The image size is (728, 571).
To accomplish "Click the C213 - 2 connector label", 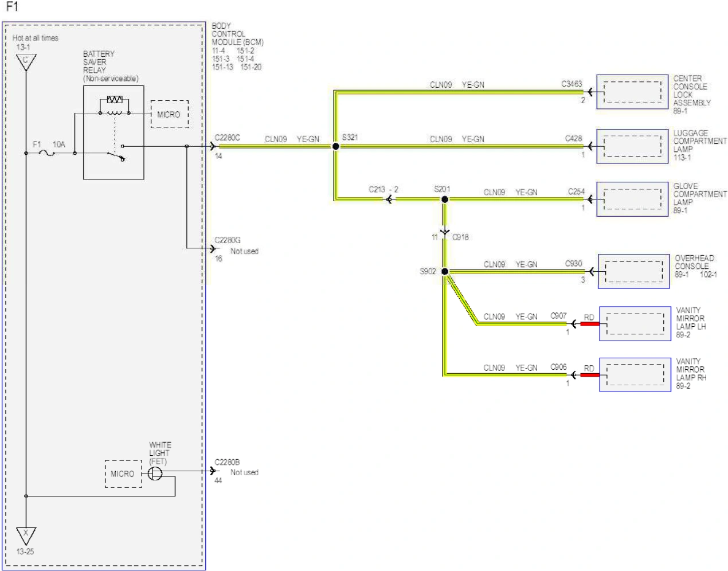I will pos(383,189).
